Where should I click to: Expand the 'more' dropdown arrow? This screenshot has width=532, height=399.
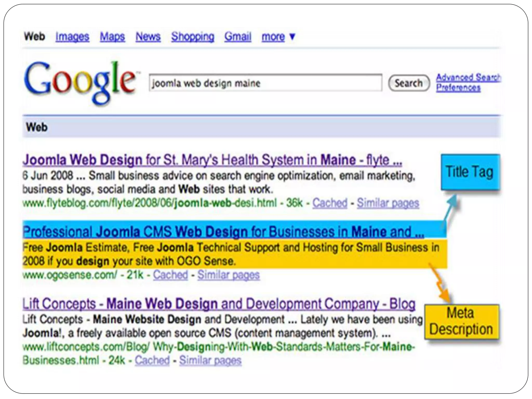click(292, 37)
